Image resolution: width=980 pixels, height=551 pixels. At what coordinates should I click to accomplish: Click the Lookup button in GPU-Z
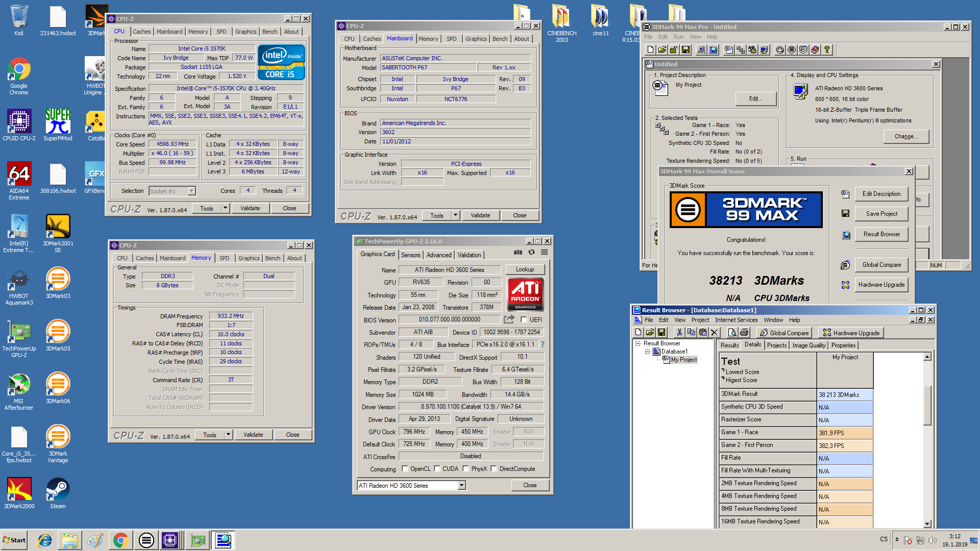pos(525,269)
